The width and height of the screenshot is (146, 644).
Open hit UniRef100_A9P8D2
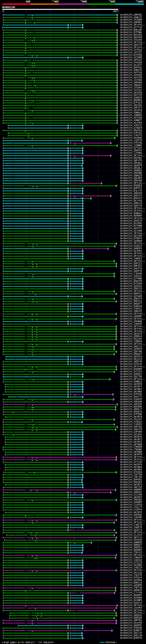point(131,22)
